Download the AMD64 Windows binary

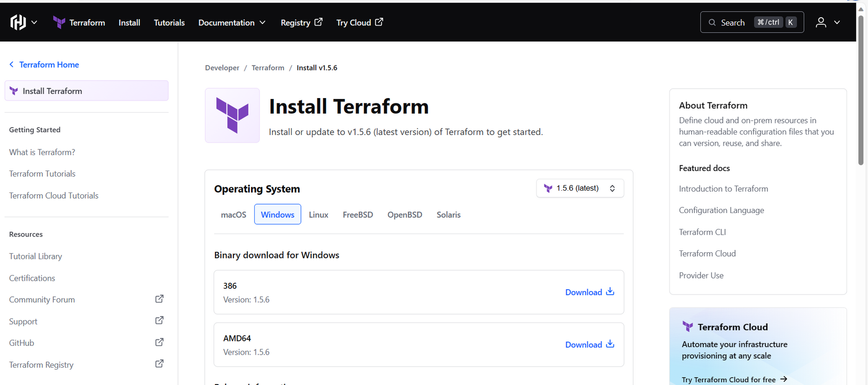590,344
